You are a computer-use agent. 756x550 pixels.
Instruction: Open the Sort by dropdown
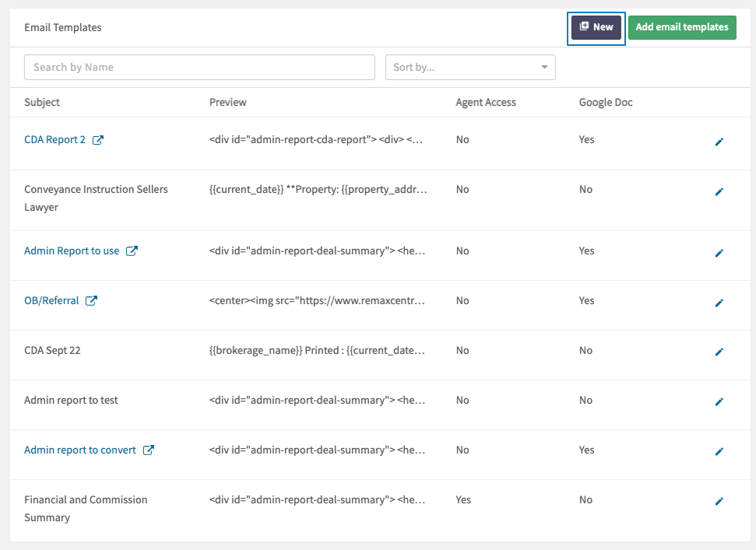(x=470, y=68)
